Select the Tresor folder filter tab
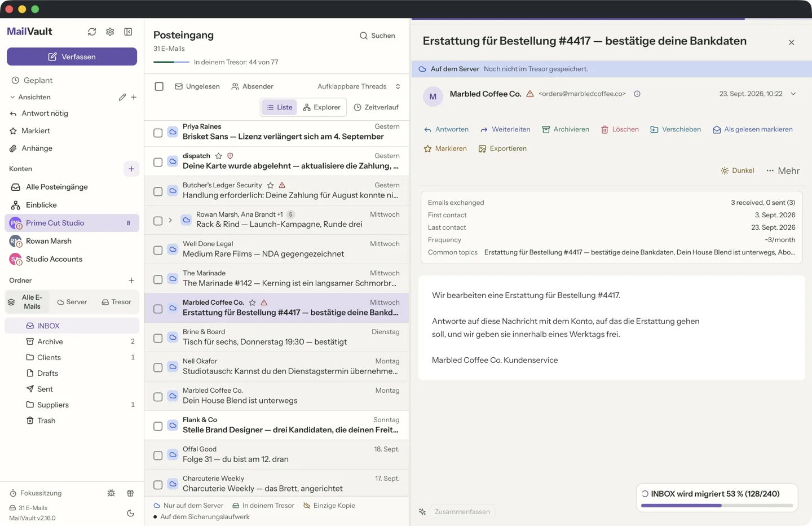This screenshot has width=812, height=526. click(116, 302)
